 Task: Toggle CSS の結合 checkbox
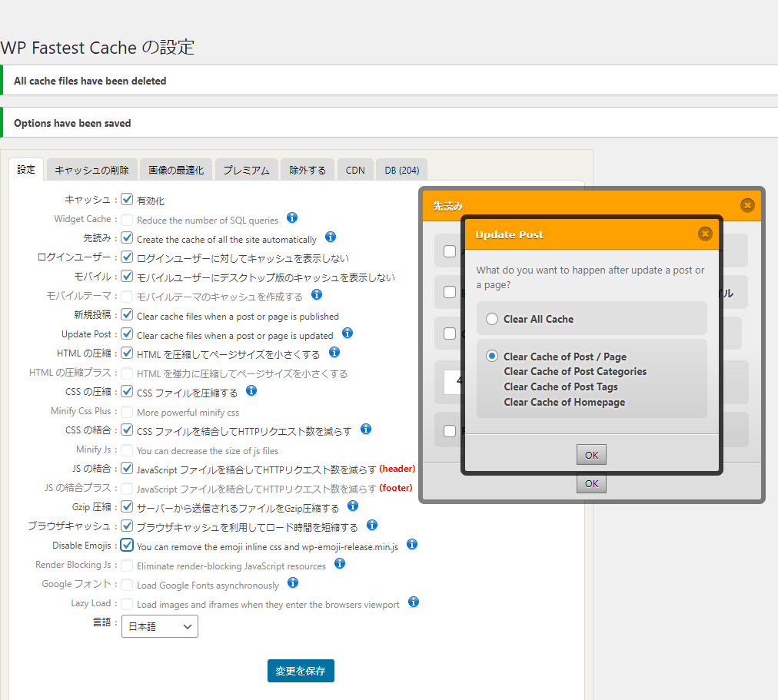click(x=127, y=430)
